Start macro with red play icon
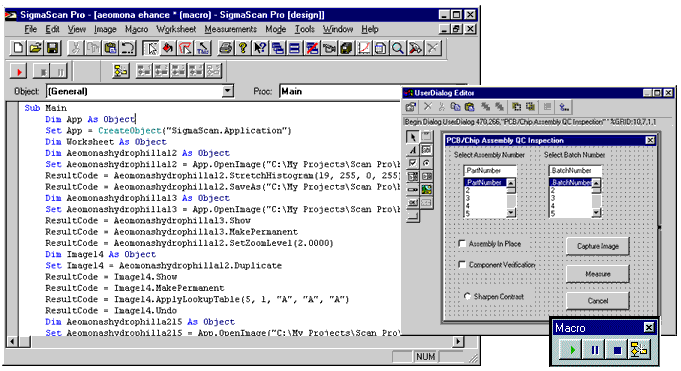681x371 pixels. (x=19, y=71)
